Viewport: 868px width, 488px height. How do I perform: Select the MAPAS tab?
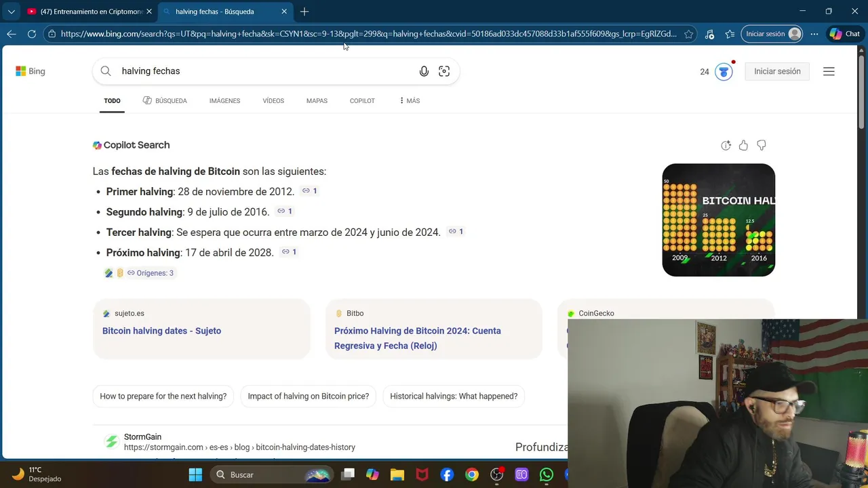[317, 101]
